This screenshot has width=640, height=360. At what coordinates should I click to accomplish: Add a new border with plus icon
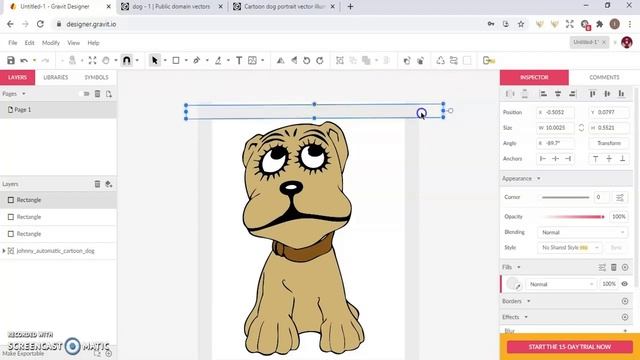point(625,301)
